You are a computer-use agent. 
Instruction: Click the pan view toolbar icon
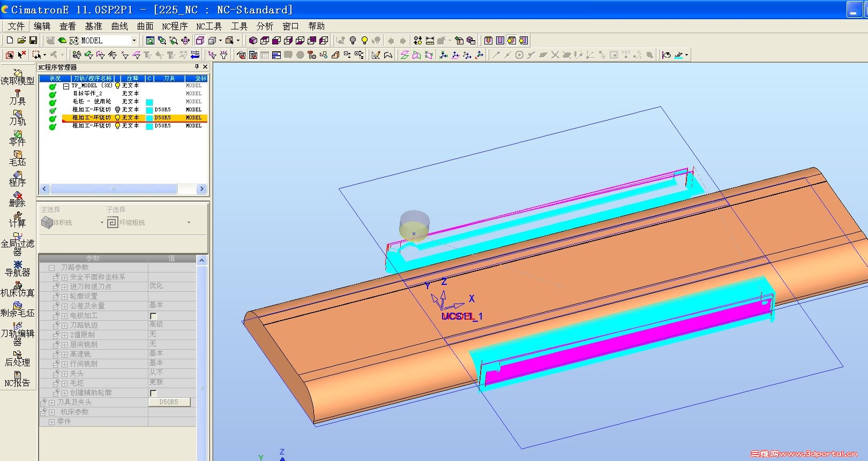[x=185, y=40]
